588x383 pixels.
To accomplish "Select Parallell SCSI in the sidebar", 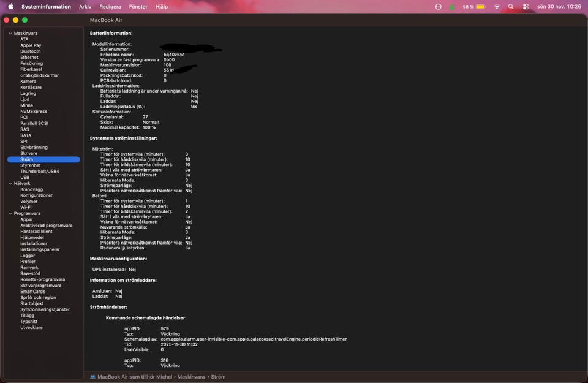I will pos(34,123).
